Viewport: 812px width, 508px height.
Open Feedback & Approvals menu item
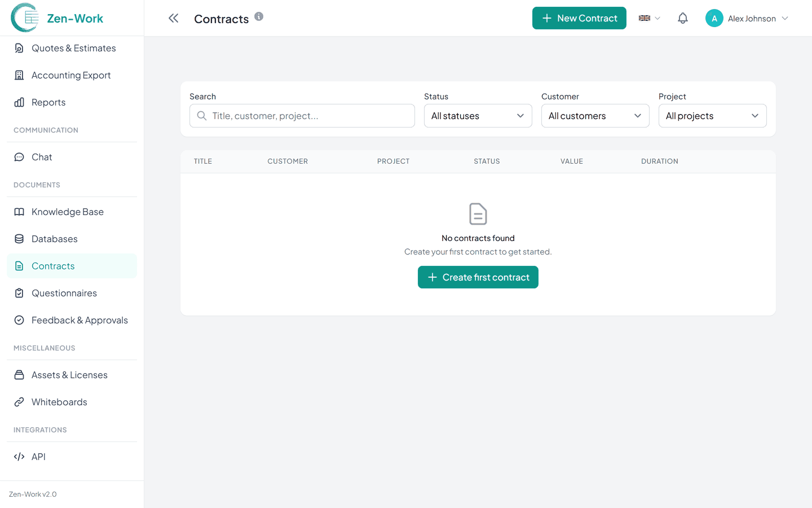(80, 320)
